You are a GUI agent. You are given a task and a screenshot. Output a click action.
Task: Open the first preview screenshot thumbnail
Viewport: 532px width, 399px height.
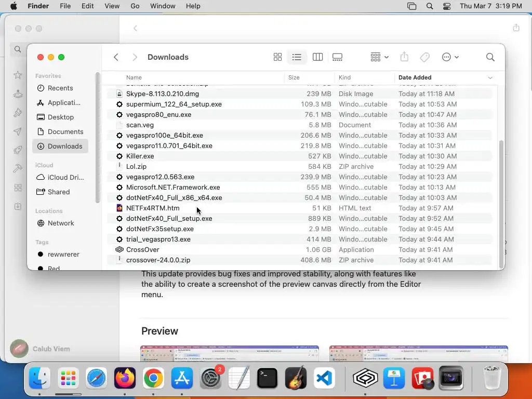click(x=229, y=353)
